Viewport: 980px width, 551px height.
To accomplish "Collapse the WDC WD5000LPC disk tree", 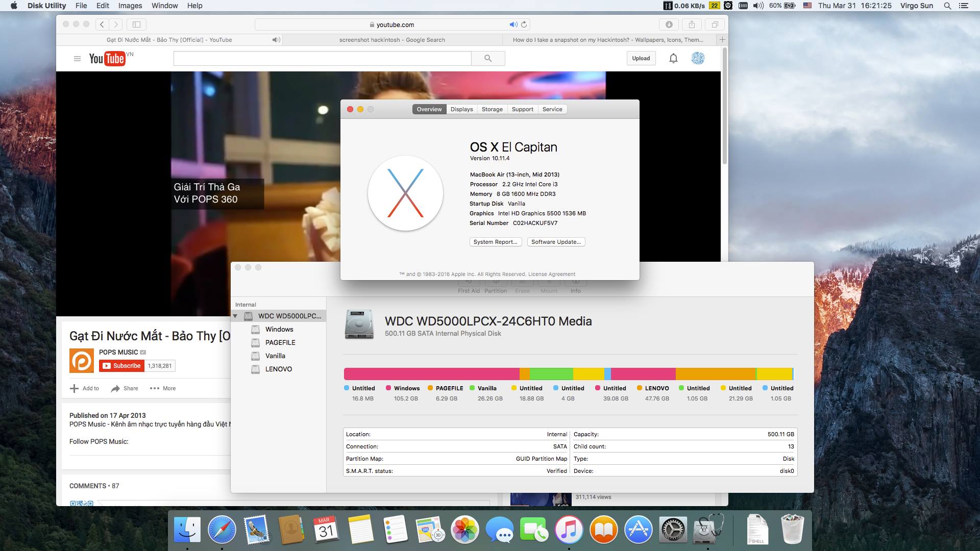I will pos(235,316).
